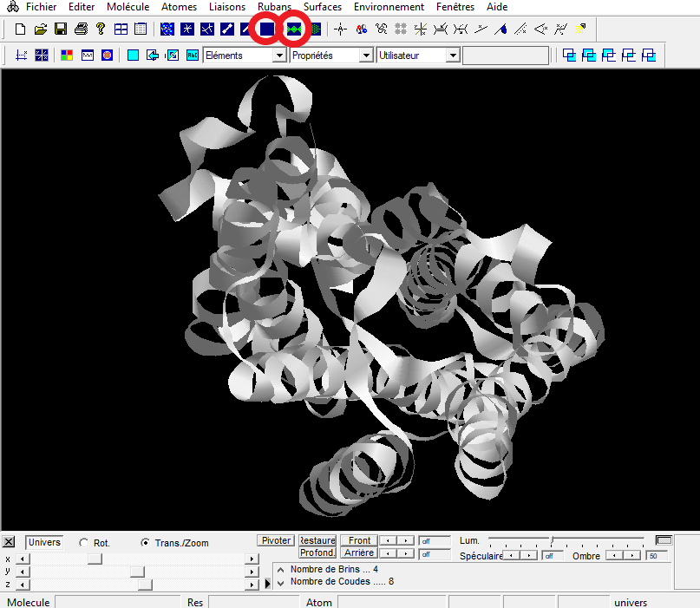Click the four-color squares palette icon
Screen dimensions: 700x608
click(x=67, y=56)
